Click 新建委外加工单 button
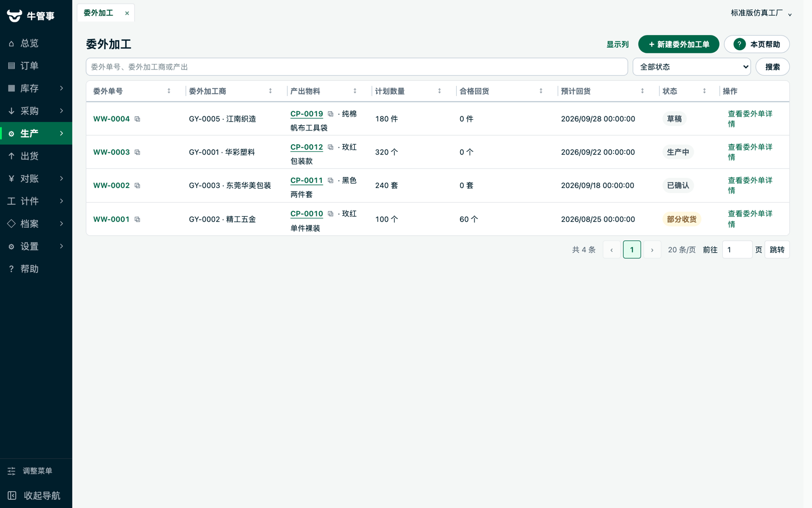Image resolution: width=812 pixels, height=508 pixels. tap(679, 44)
